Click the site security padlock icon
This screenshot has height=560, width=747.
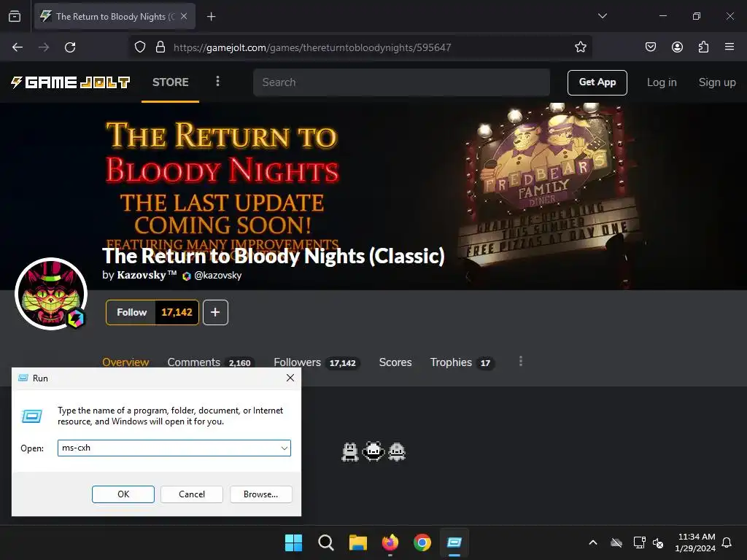(160, 47)
